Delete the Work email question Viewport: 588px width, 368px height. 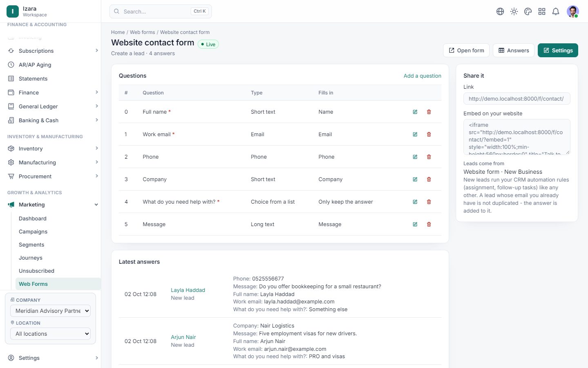(429, 135)
